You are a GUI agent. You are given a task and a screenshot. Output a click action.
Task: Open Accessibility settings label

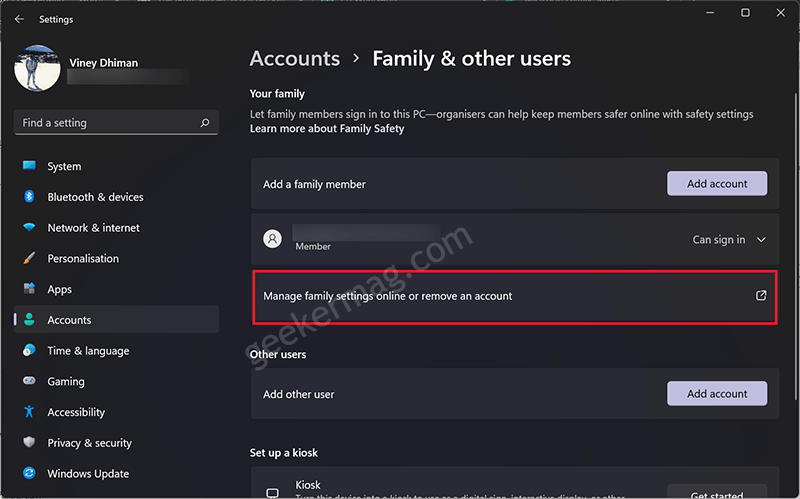point(76,412)
